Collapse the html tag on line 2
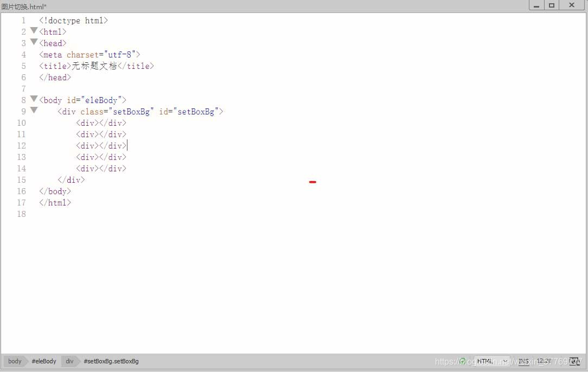 pyautogui.click(x=34, y=30)
